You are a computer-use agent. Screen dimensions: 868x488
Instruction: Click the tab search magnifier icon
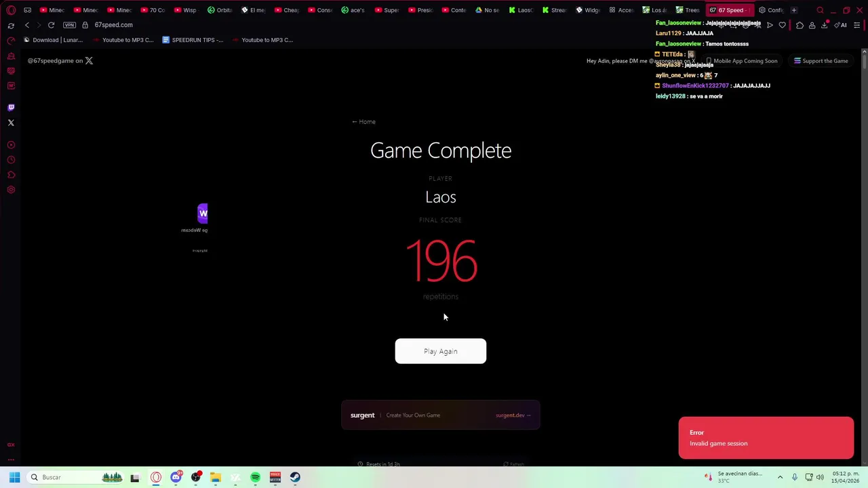click(820, 10)
